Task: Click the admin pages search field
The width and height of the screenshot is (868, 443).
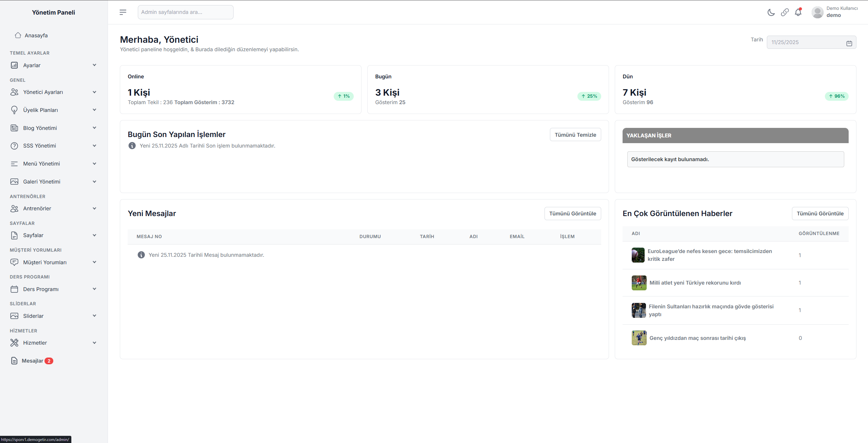Action: [x=185, y=12]
